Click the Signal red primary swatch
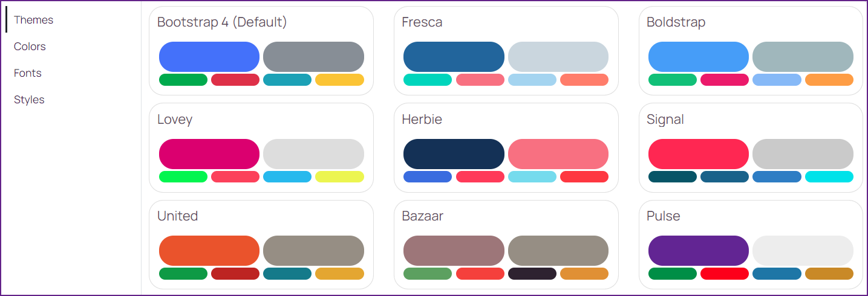Screen dimensions: 868x296 pyautogui.click(x=699, y=154)
